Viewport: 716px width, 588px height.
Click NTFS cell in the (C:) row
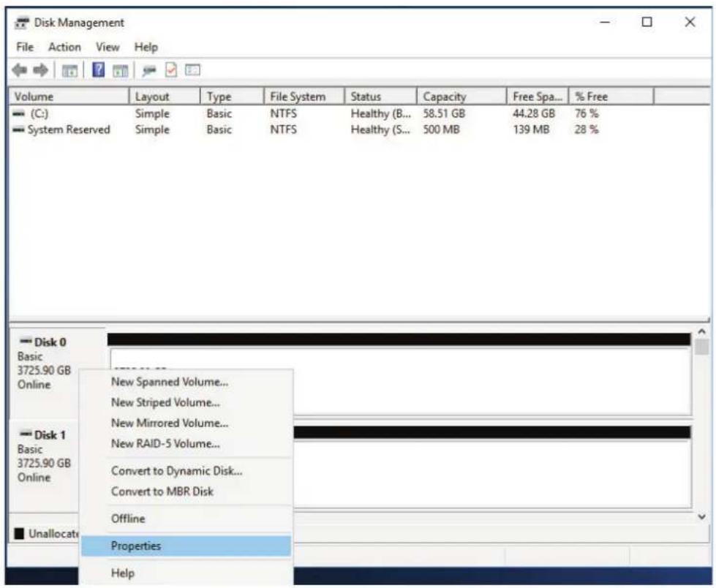coord(283,113)
